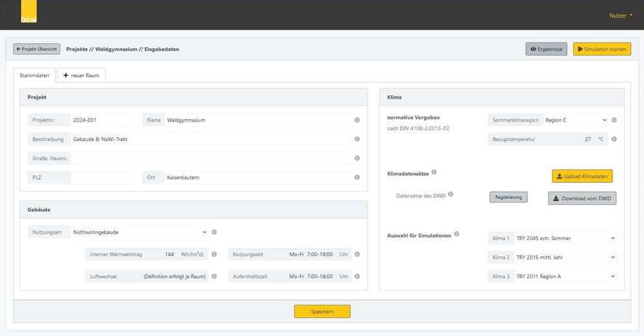Viewport: 644px width, 336px height.
Task: Expand the Sommerklimaregion dropdown
Action: tap(575, 120)
